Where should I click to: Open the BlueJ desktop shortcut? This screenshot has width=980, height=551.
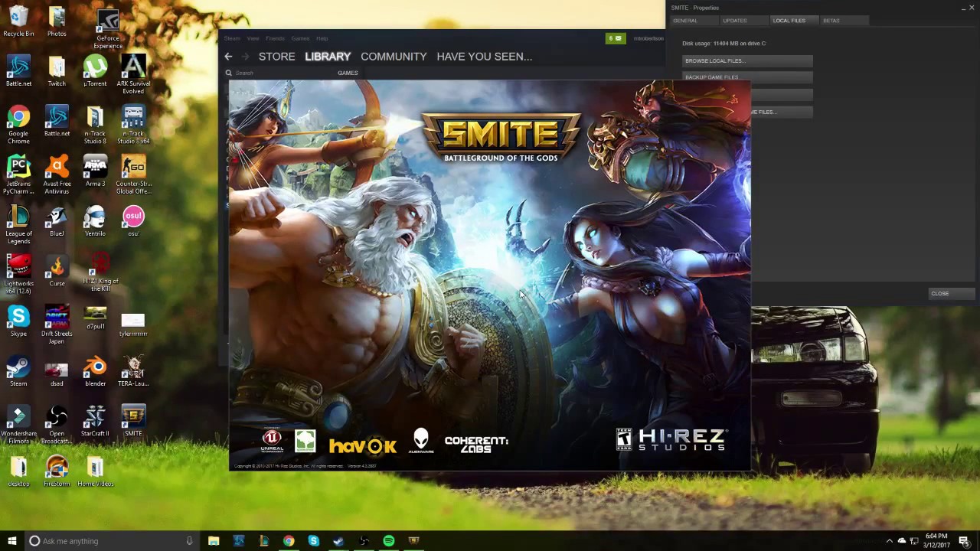click(57, 221)
